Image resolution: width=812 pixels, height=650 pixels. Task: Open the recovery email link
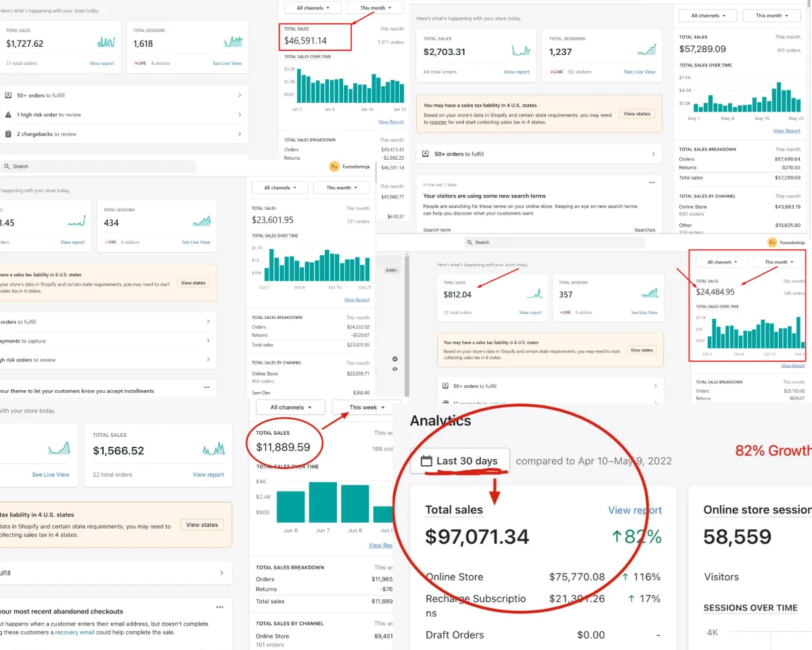click(76, 632)
